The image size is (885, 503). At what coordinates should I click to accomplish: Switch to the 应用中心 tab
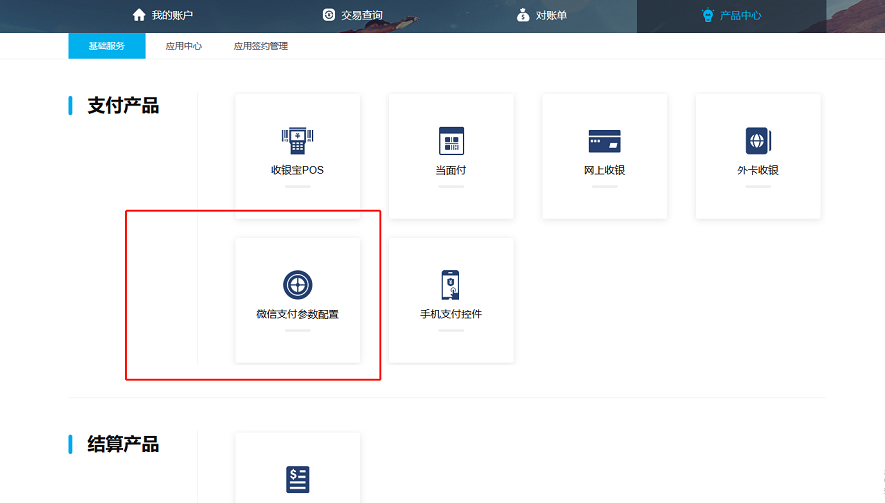pos(183,46)
